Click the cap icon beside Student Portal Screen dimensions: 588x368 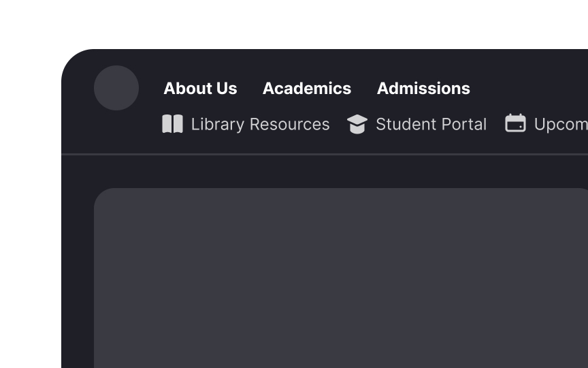pyautogui.click(x=357, y=124)
